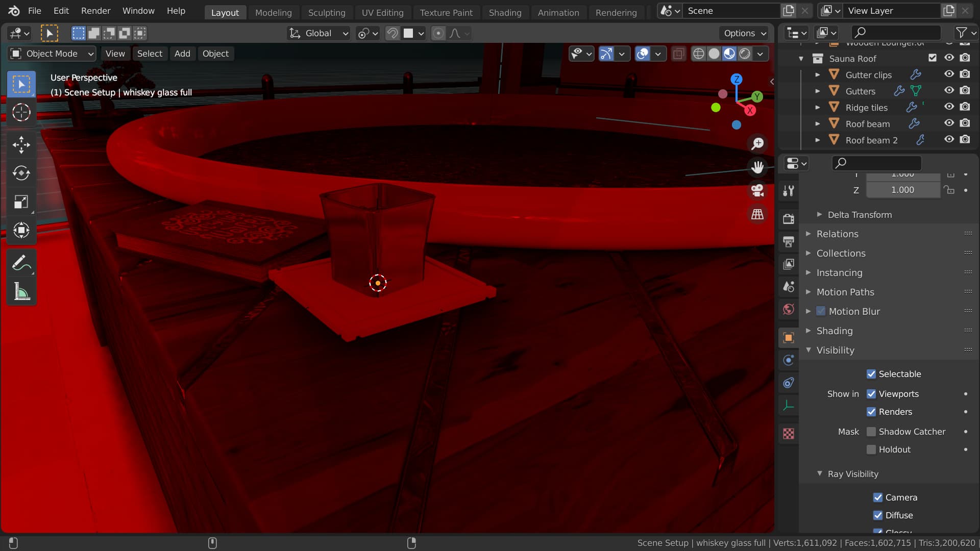980x551 pixels.
Task: Open the viewport Object menu
Action: (215, 54)
